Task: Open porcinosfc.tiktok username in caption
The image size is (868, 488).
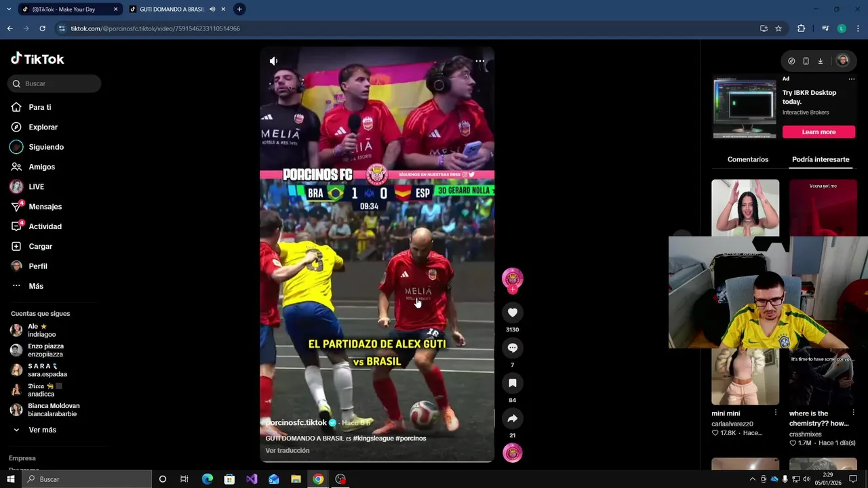Action: tap(296, 422)
